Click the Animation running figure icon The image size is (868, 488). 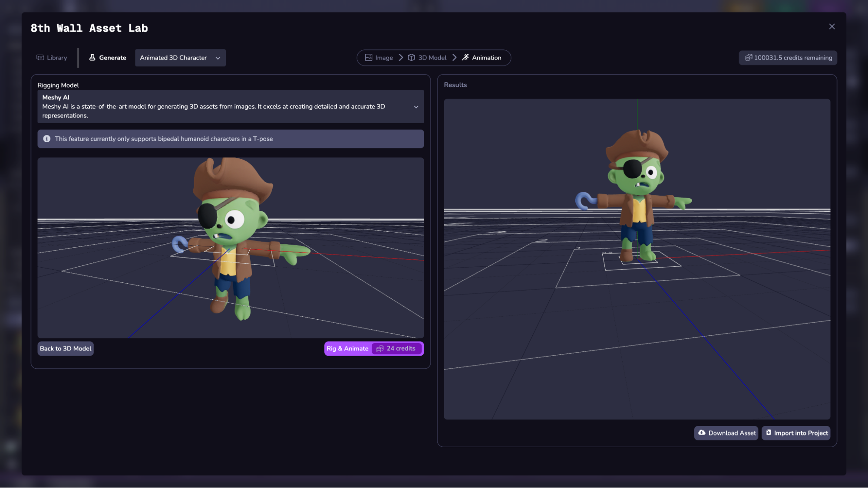465,58
